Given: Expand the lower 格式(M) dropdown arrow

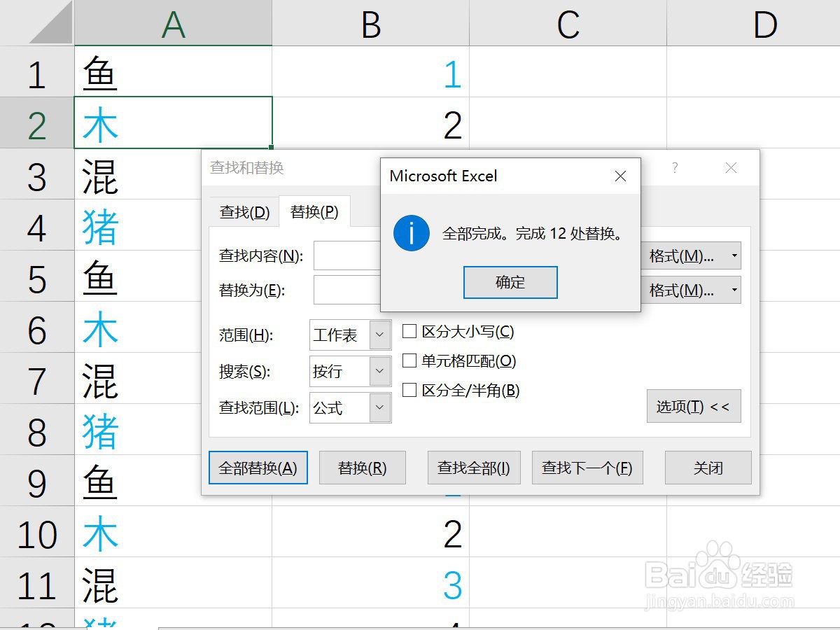Looking at the screenshot, I should 734,290.
